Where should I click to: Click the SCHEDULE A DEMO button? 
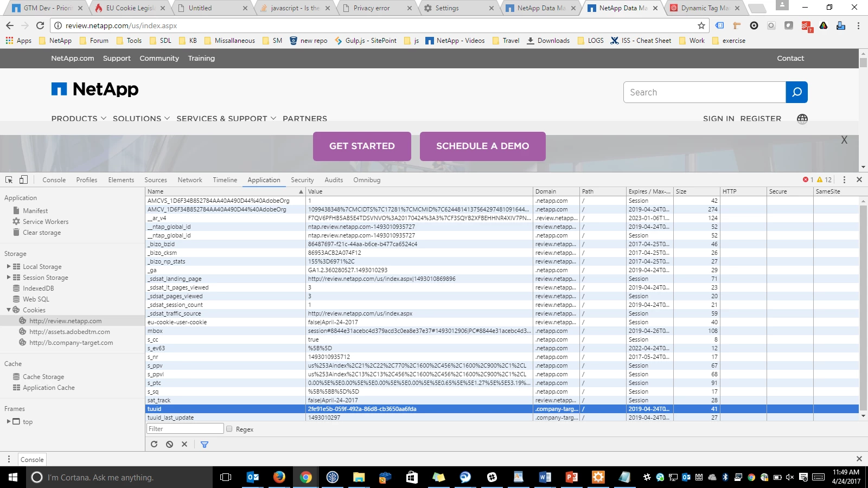click(x=483, y=146)
